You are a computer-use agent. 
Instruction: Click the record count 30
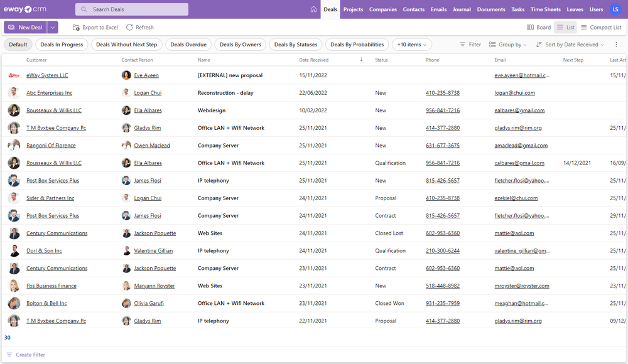pos(7,338)
